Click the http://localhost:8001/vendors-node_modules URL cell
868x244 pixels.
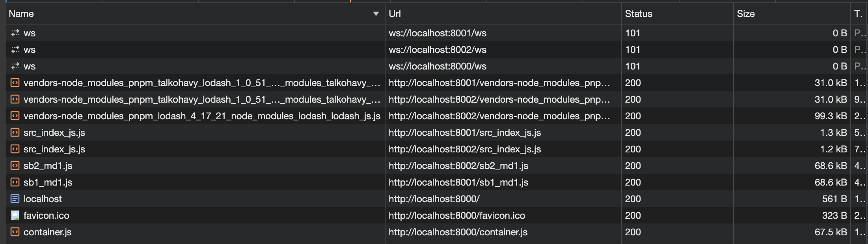(x=503, y=83)
